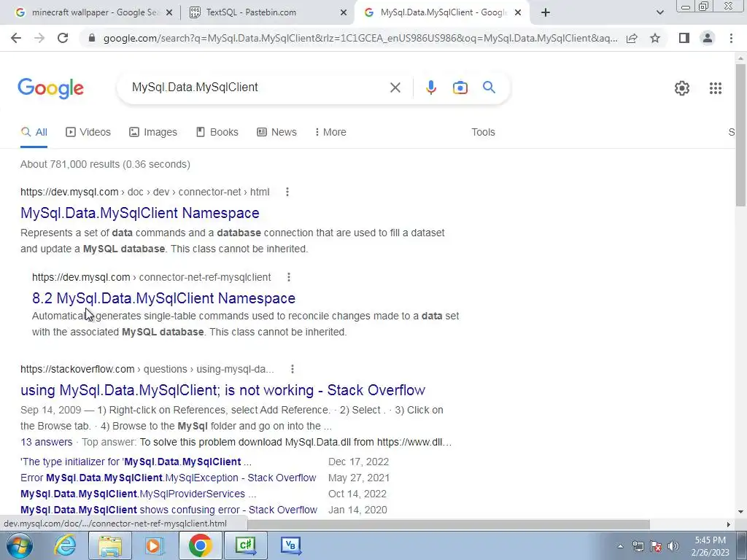Open MySqlProviderServices sublink
This screenshot has width=747, height=560.
138,494
